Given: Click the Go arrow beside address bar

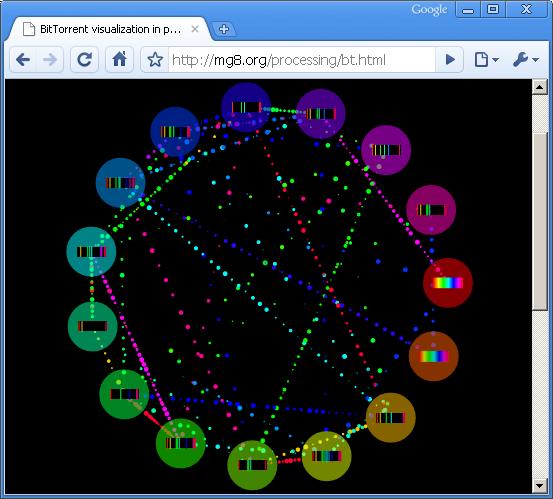Looking at the screenshot, I should tap(450, 60).
